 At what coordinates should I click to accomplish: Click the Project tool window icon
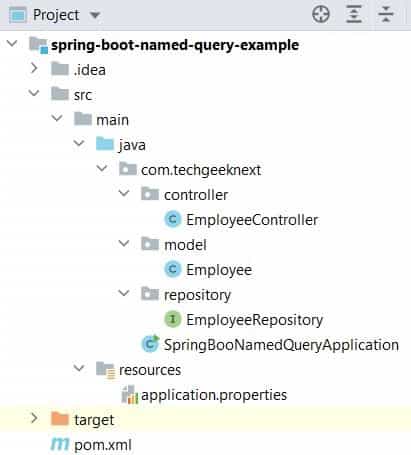tap(17, 15)
